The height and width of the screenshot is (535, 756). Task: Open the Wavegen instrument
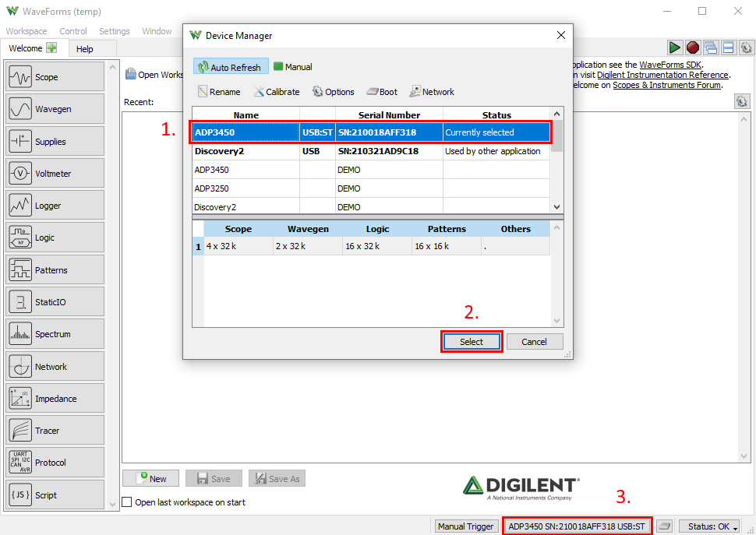(x=55, y=109)
